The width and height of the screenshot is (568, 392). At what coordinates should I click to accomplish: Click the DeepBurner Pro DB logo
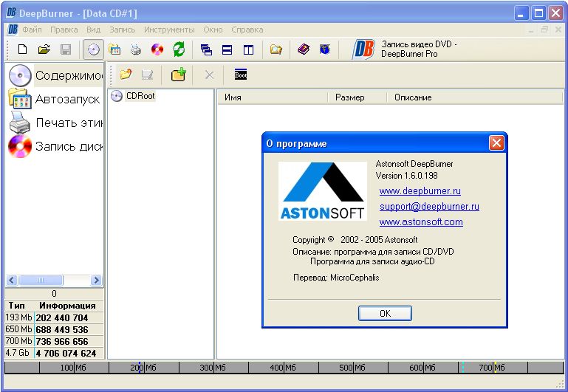363,49
